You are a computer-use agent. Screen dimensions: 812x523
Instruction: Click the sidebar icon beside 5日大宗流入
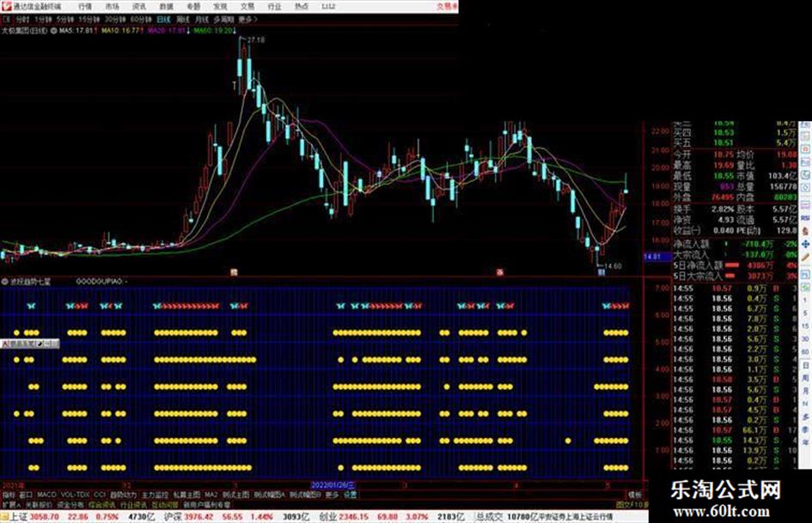point(805,274)
